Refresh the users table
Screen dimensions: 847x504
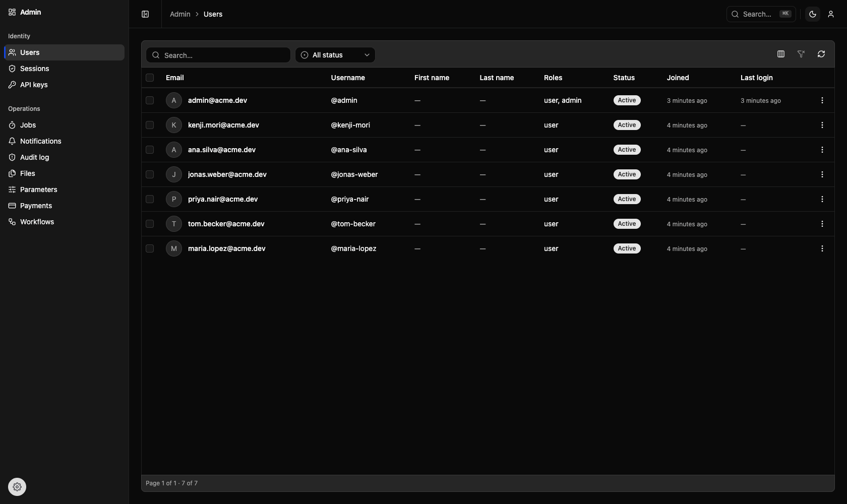821,54
